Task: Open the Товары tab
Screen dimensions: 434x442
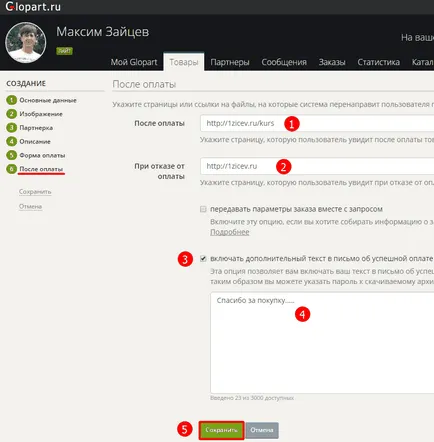Action: [184, 62]
